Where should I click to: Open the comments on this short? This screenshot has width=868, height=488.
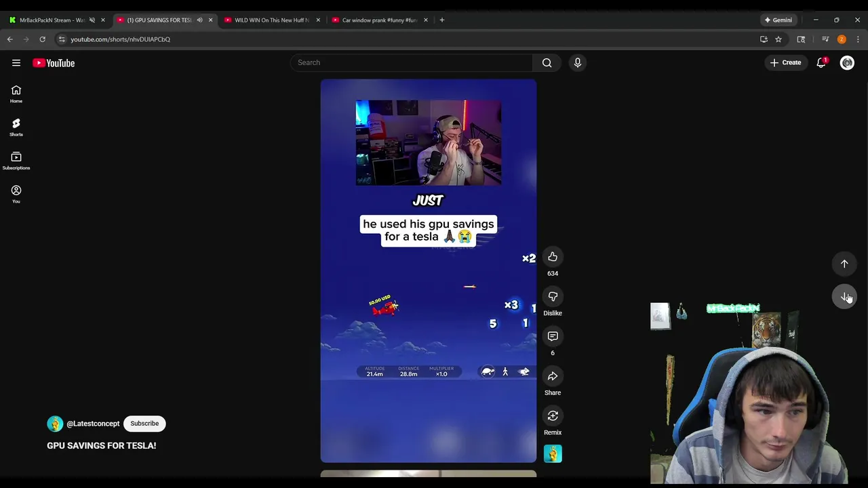click(x=553, y=336)
